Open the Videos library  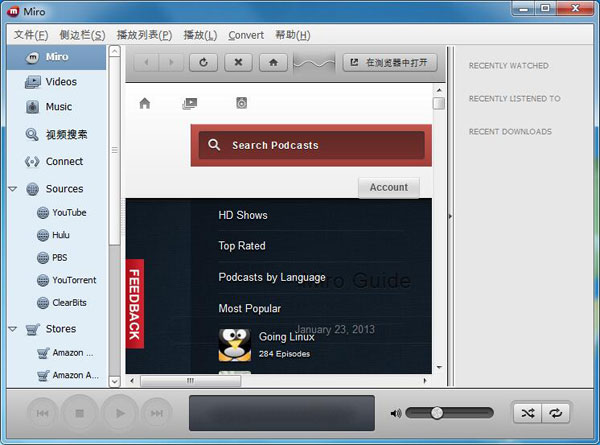[57, 82]
